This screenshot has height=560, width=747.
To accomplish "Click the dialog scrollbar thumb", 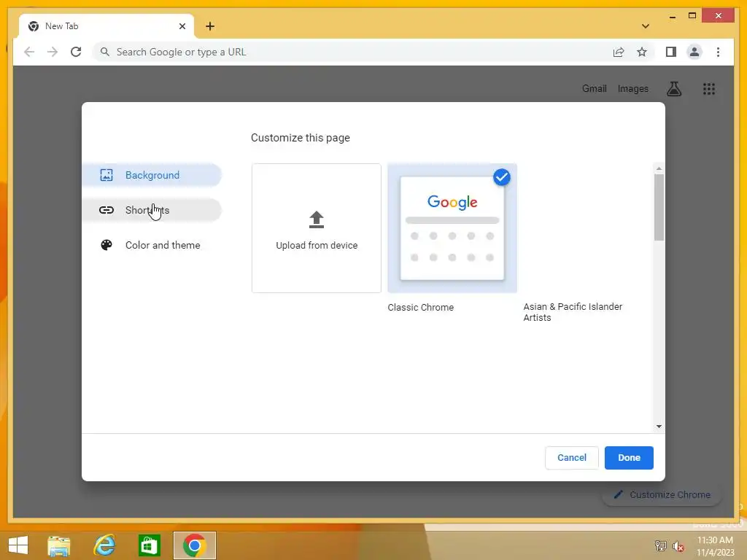I will click(659, 207).
